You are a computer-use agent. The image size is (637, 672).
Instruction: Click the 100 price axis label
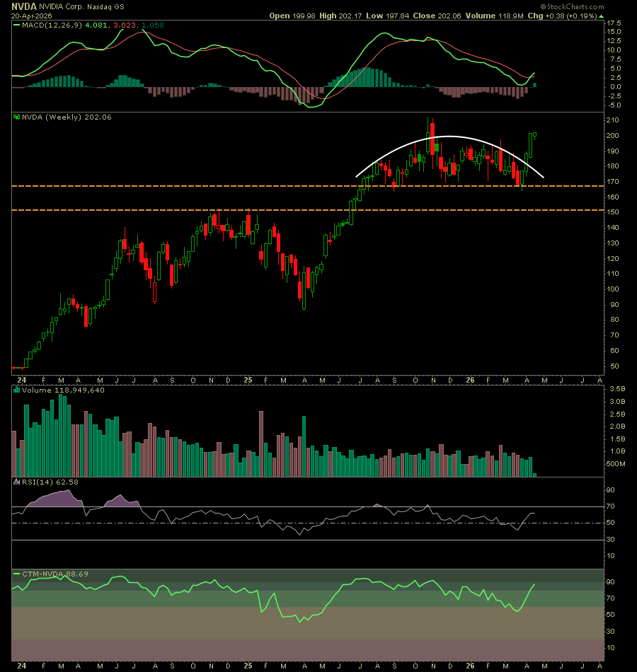point(612,289)
